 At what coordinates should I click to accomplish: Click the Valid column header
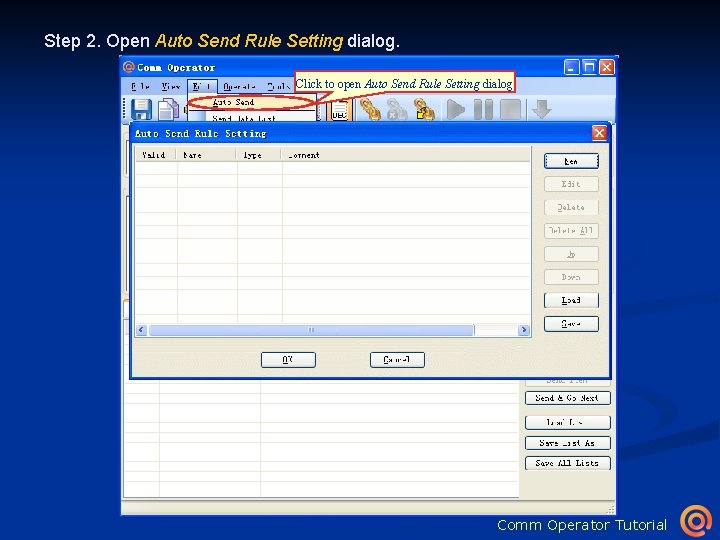pyautogui.click(x=156, y=155)
